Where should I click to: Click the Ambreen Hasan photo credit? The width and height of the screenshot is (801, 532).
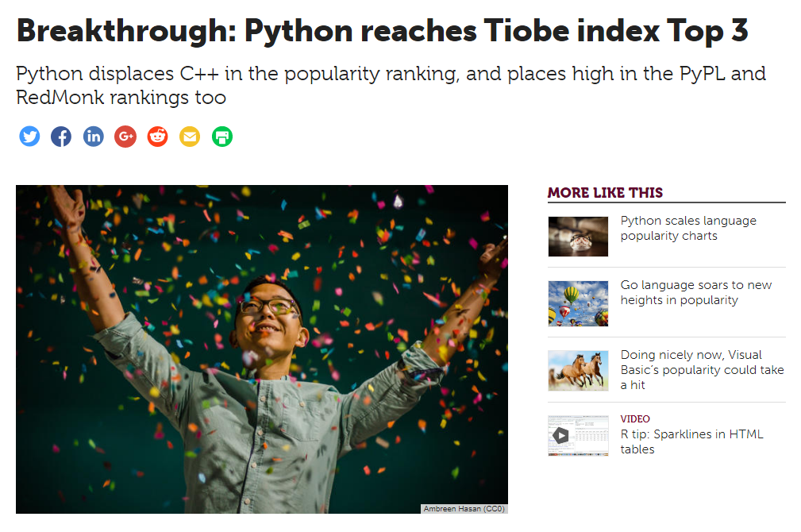pyautogui.click(x=464, y=508)
